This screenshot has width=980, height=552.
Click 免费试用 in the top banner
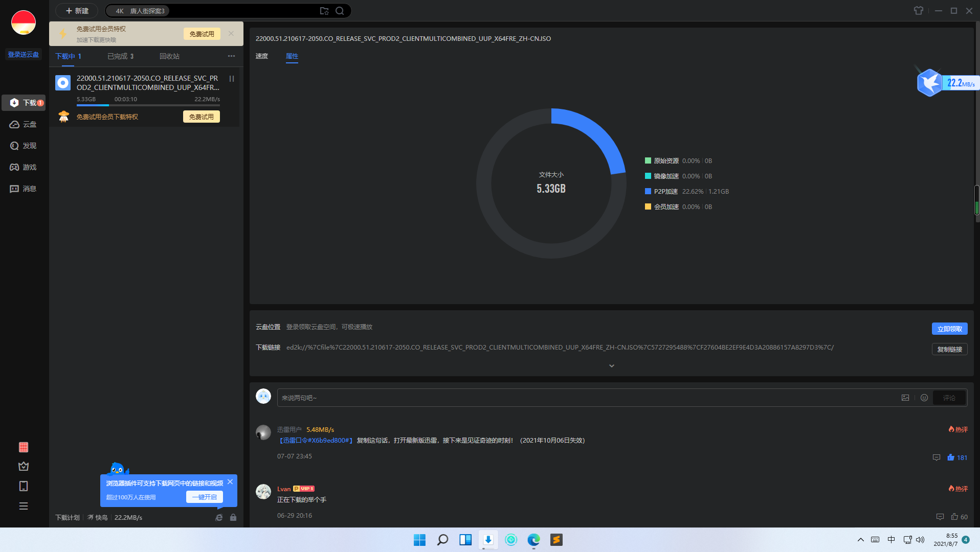(202, 34)
